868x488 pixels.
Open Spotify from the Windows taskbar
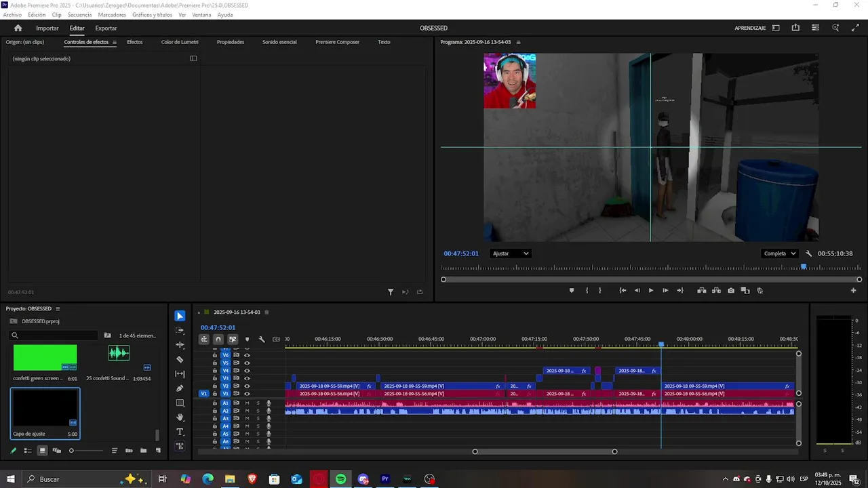tap(340, 479)
